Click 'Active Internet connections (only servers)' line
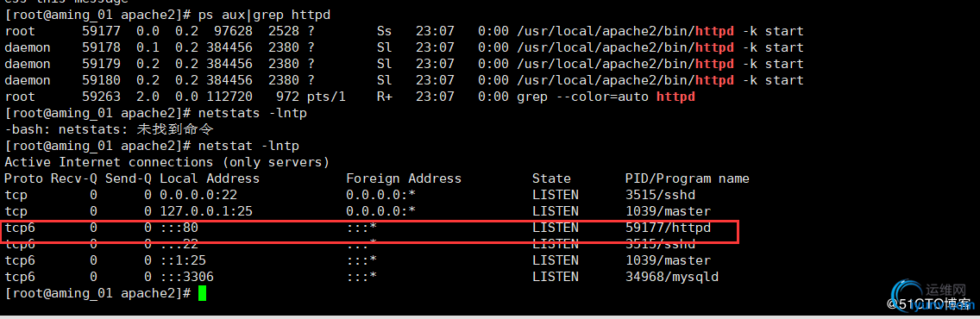 pyautogui.click(x=166, y=162)
